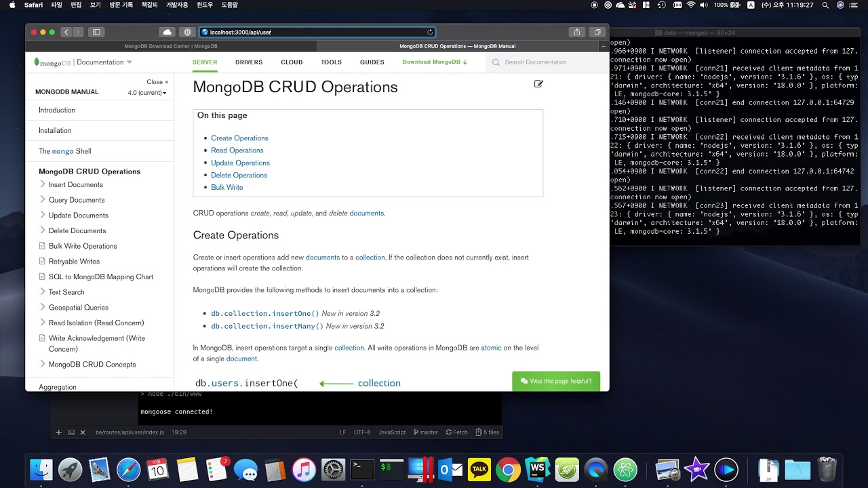Open the 4.0 (current) version dropdown
This screenshot has width=868, height=488.
[147, 92]
